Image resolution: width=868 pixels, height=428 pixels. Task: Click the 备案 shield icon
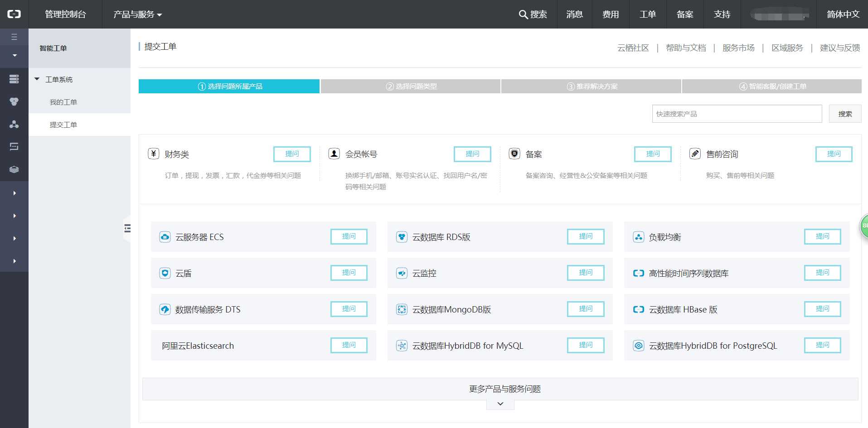point(514,154)
